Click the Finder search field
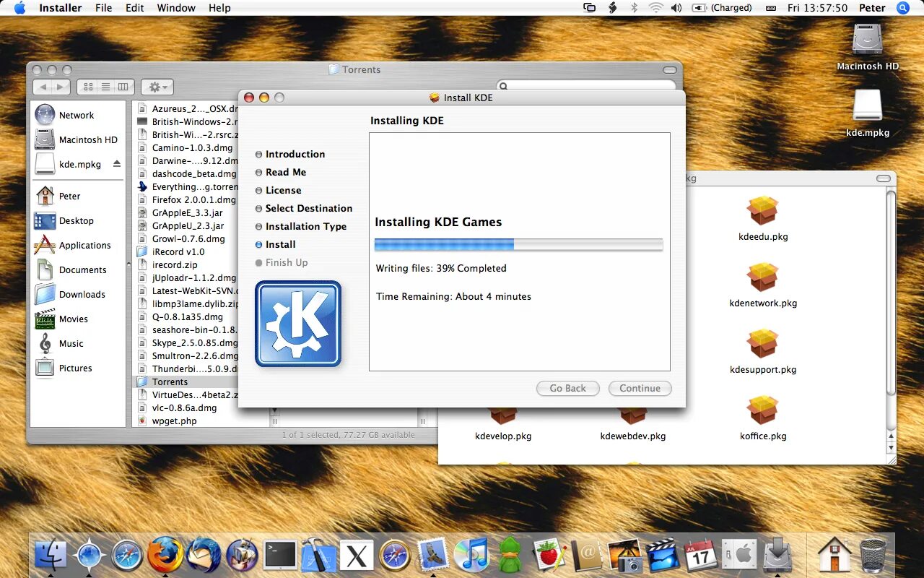 pos(588,87)
